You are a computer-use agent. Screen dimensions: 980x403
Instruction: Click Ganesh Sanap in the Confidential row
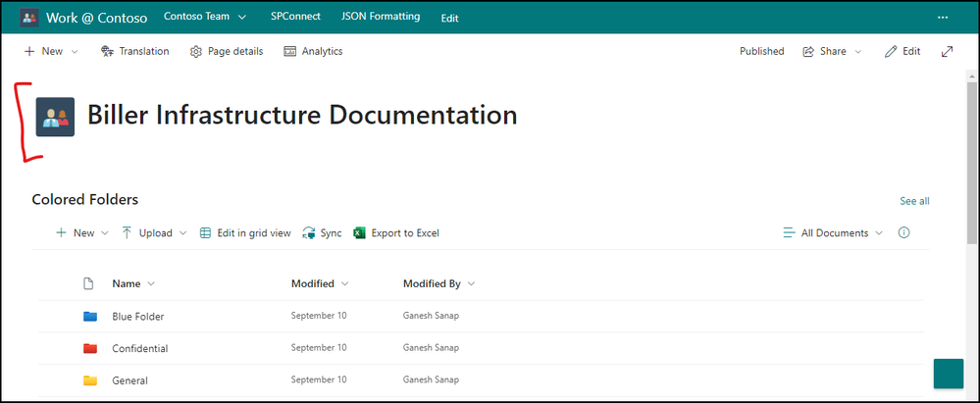click(431, 348)
